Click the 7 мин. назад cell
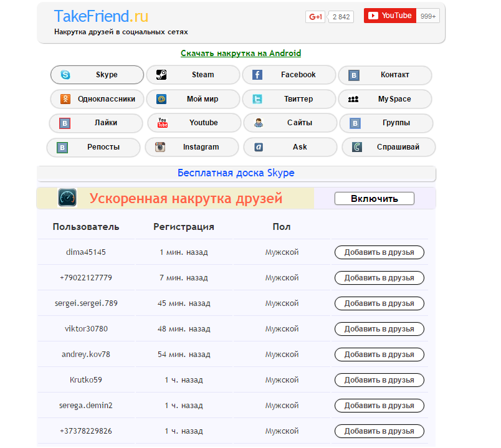The width and height of the screenshot is (501, 448). point(184,278)
